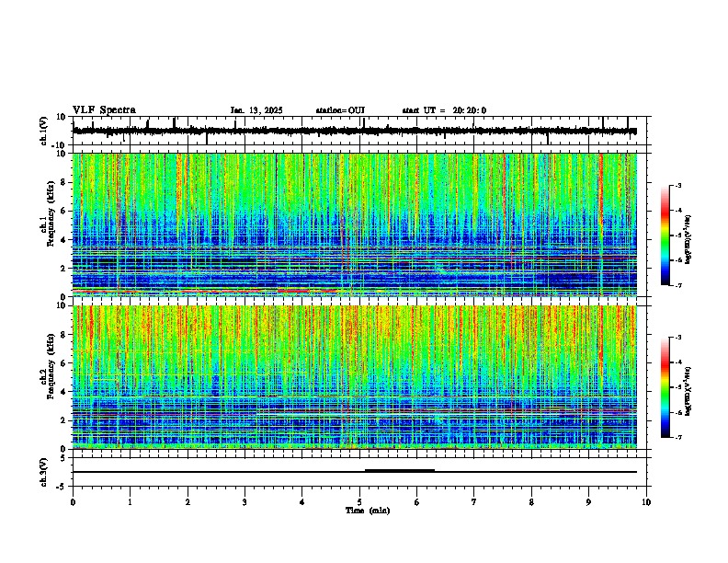
Task: Click the ch.2 Frequency (kHz) axis label
Action: point(48,366)
